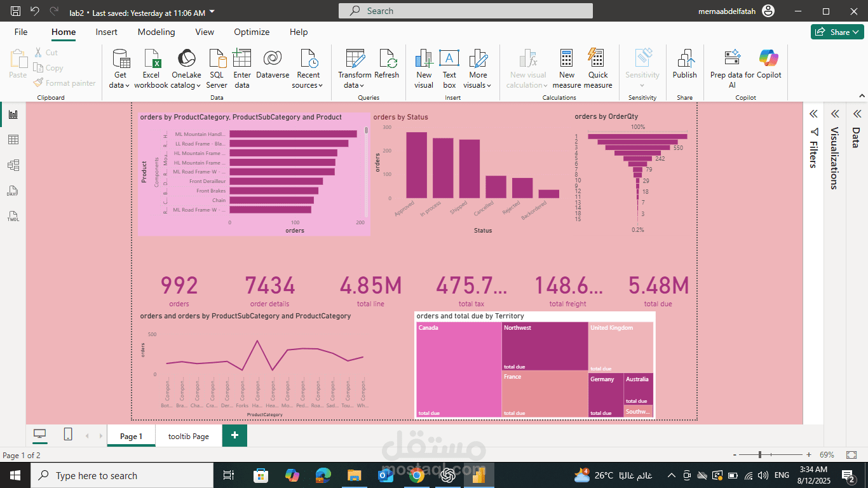Open Recent sources list
868x488 pixels.
point(308,69)
